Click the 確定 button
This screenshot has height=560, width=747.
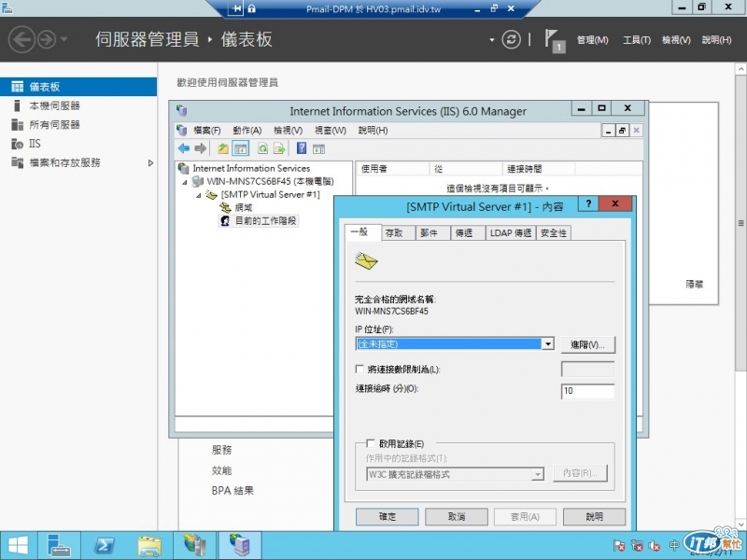coord(388,517)
